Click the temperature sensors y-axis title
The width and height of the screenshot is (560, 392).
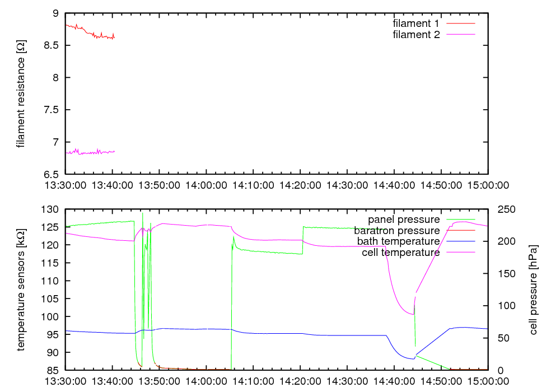point(21,290)
